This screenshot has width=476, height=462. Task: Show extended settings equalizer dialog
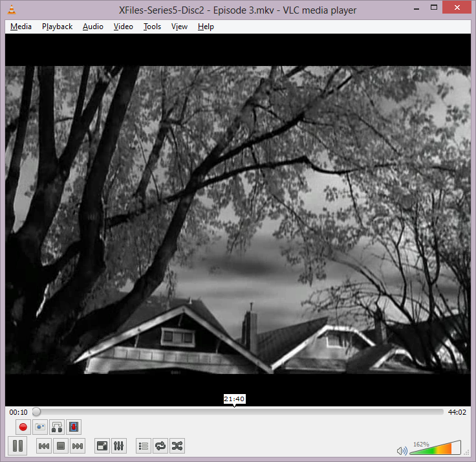coord(119,446)
